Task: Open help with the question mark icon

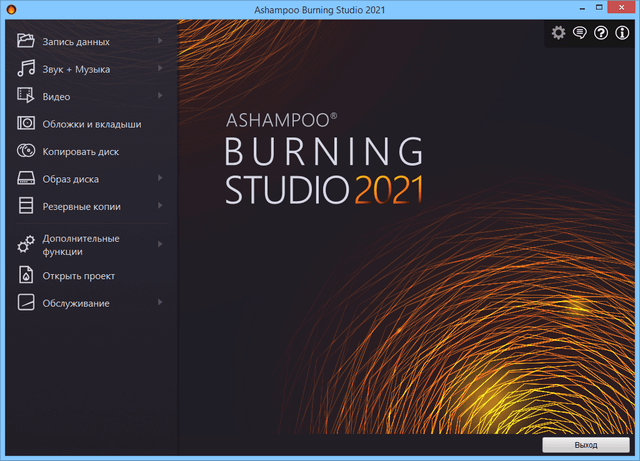Action: click(x=601, y=33)
